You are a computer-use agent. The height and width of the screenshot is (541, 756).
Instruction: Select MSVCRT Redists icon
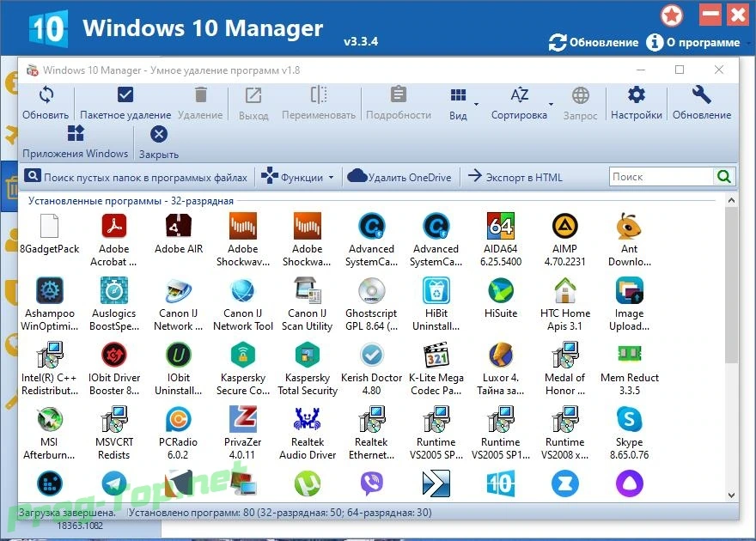point(113,419)
